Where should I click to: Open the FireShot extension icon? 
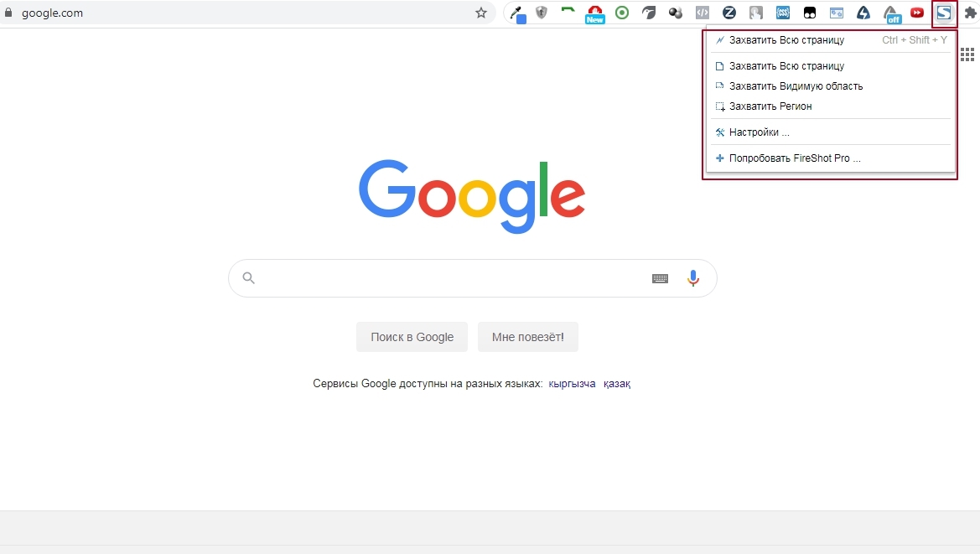coord(944,13)
